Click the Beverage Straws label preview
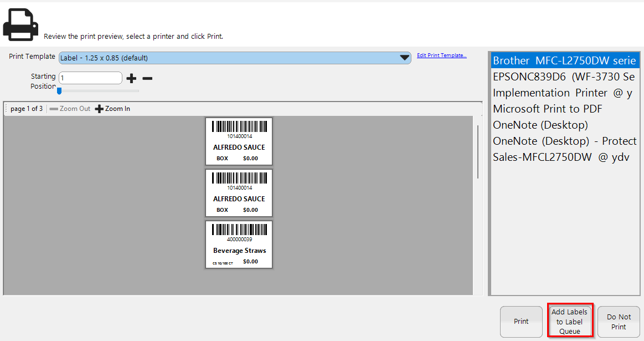The image size is (644, 341). point(239,245)
